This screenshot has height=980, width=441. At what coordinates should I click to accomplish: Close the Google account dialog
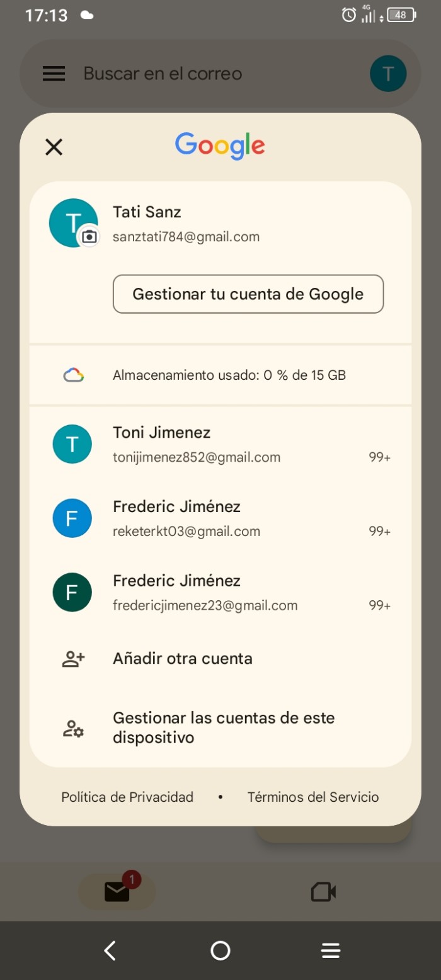pyautogui.click(x=54, y=147)
